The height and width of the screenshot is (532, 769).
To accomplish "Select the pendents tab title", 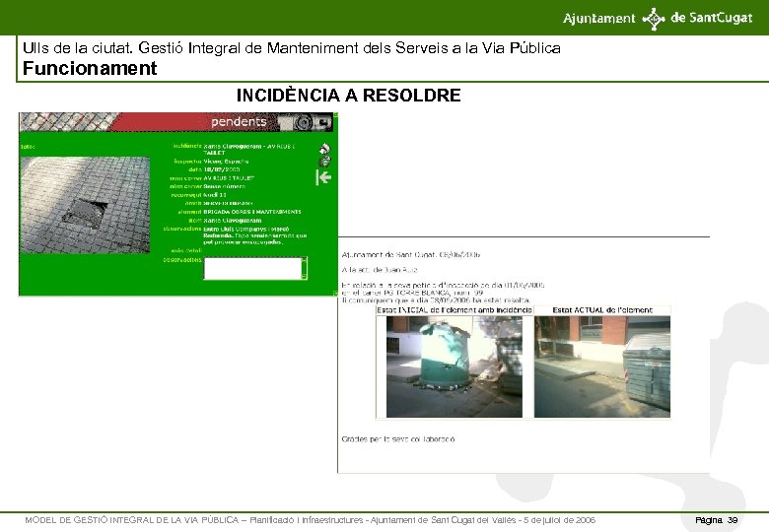I will 239,122.
